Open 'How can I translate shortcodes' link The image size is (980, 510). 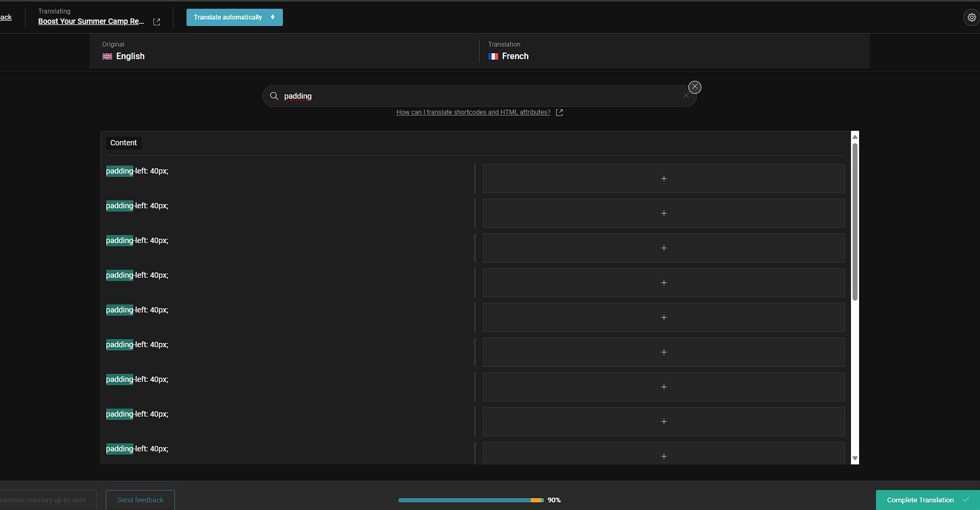click(x=473, y=112)
